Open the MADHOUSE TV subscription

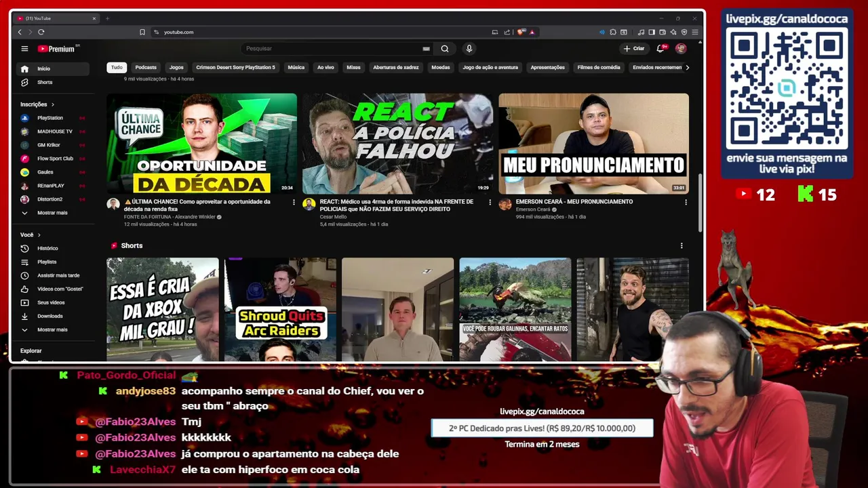coord(53,131)
